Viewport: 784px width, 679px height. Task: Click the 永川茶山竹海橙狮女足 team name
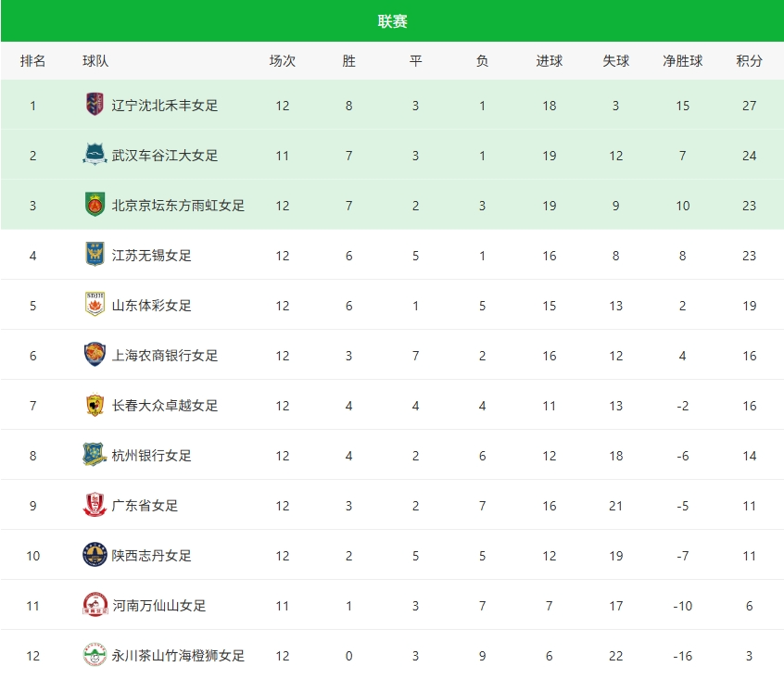(178, 656)
